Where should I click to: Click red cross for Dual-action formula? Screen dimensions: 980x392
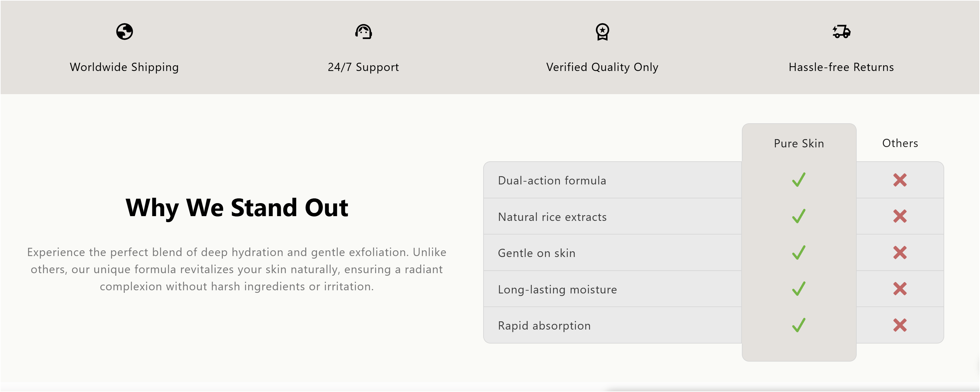[x=900, y=180]
